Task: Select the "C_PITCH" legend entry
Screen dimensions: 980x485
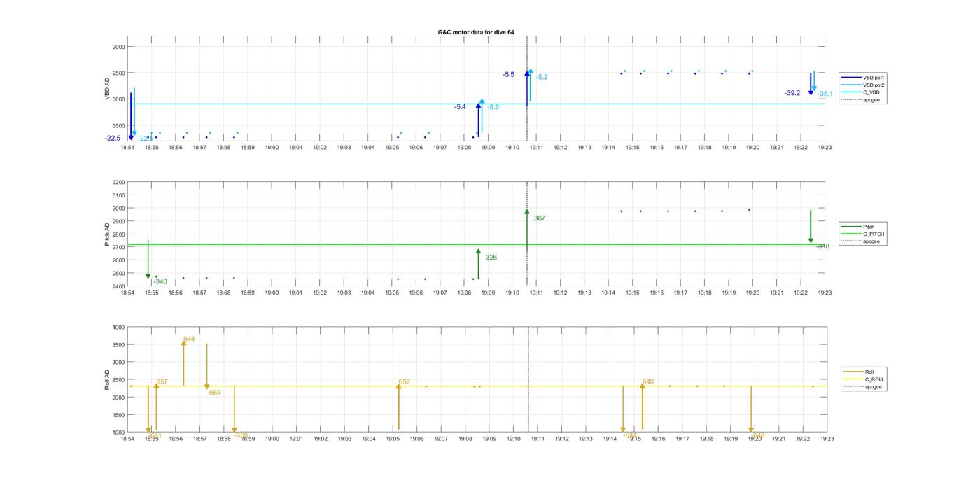Action: point(863,234)
